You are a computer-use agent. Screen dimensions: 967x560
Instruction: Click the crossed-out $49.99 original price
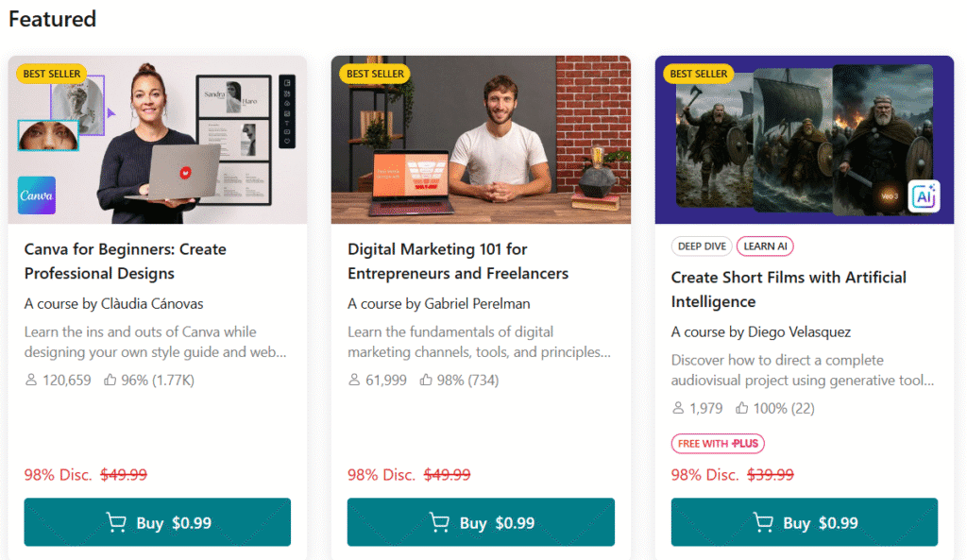point(124,475)
